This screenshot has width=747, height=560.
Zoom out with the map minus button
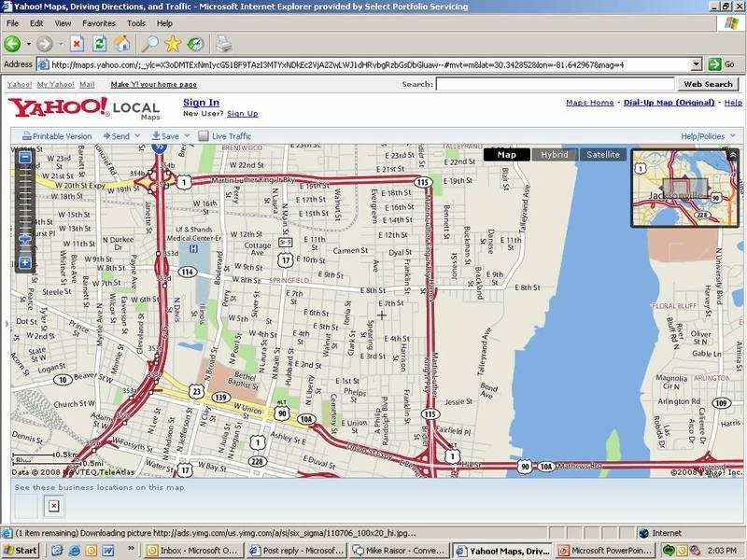pyautogui.click(x=25, y=157)
